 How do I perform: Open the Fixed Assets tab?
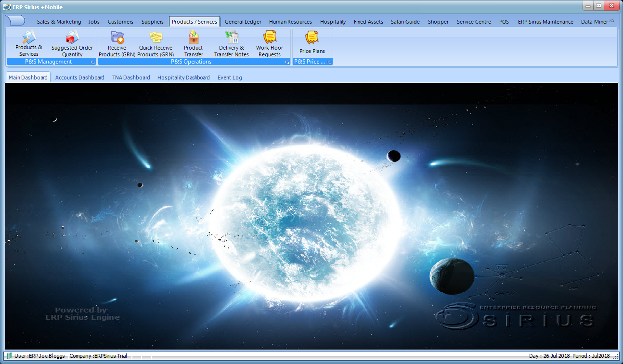pyautogui.click(x=368, y=22)
